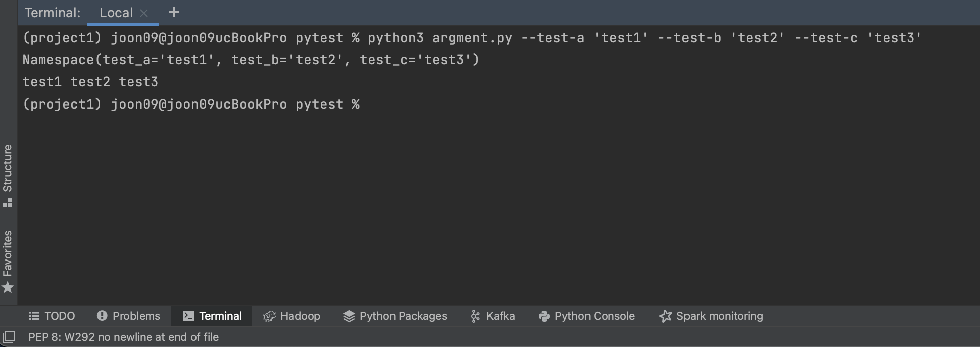Click the Structure sidebar icon

(8, 203)
